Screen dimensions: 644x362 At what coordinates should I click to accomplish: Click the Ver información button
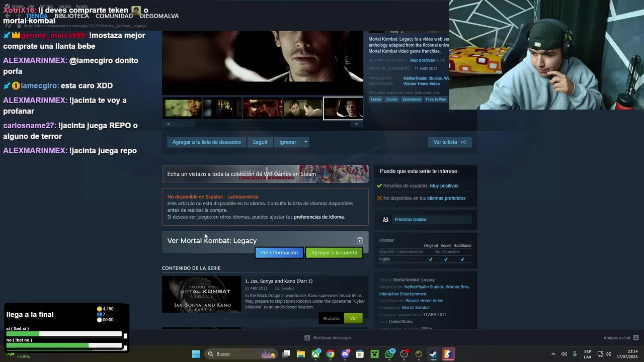[279, 252]
